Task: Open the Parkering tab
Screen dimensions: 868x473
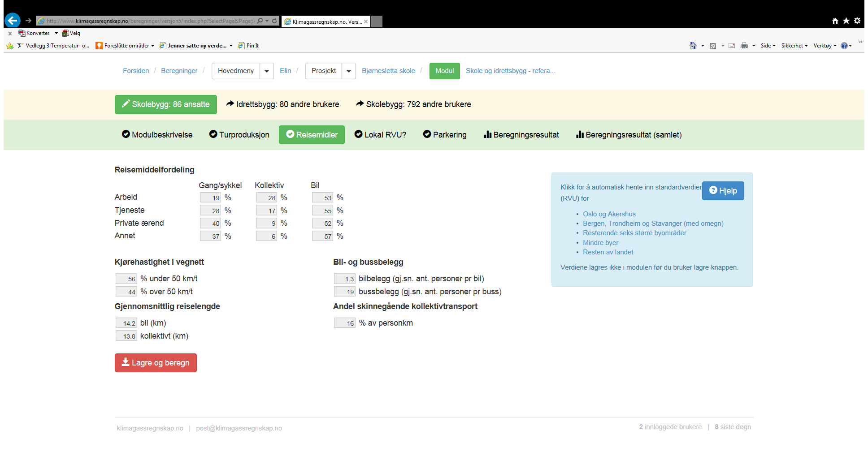Action: click(445, 135)
